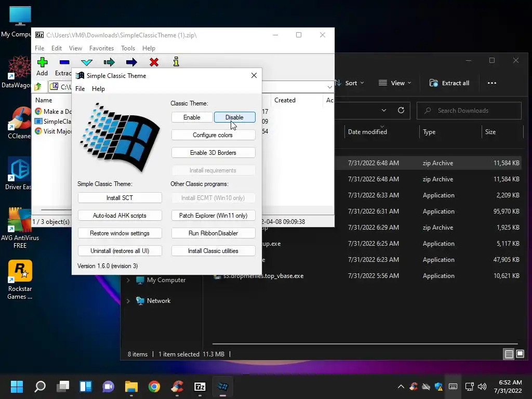The image size is (532, 399).
Task: Open the File menu in Simple Classic Theme
Action: (80, 88)
